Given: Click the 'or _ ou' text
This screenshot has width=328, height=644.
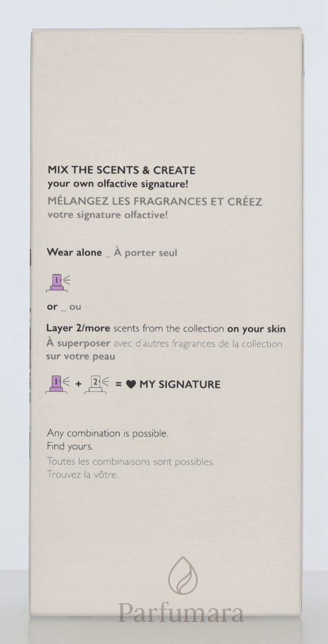Looking at the screenshot, I should [x=64, y=307].
